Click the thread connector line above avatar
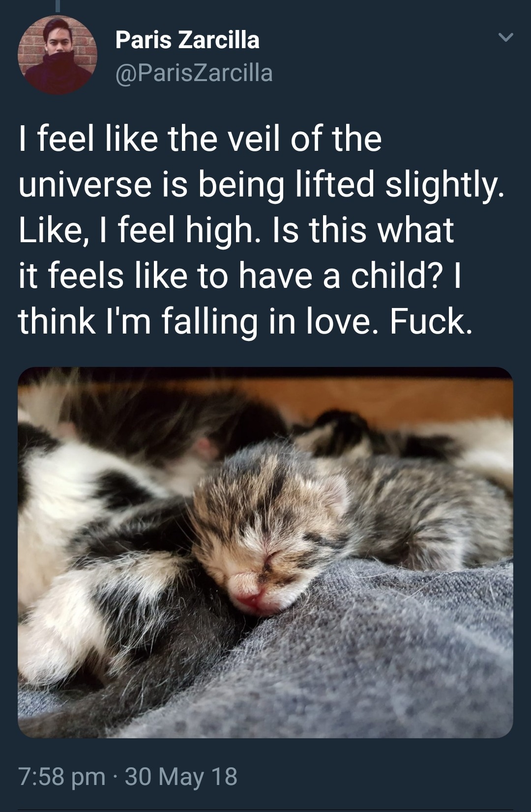The height and width of the screenshot is (812, 531). tap(58, 6)
